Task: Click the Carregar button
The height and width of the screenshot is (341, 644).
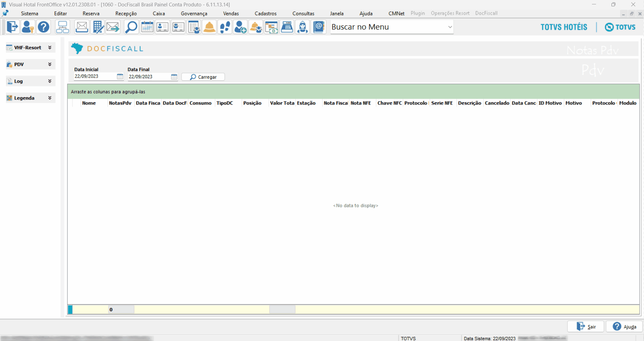Action: [203, 77]
